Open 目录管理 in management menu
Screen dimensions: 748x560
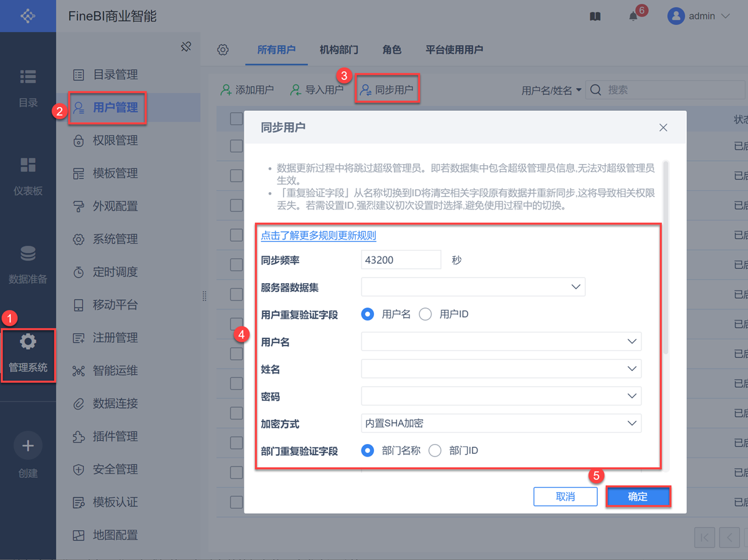(128, 75)
